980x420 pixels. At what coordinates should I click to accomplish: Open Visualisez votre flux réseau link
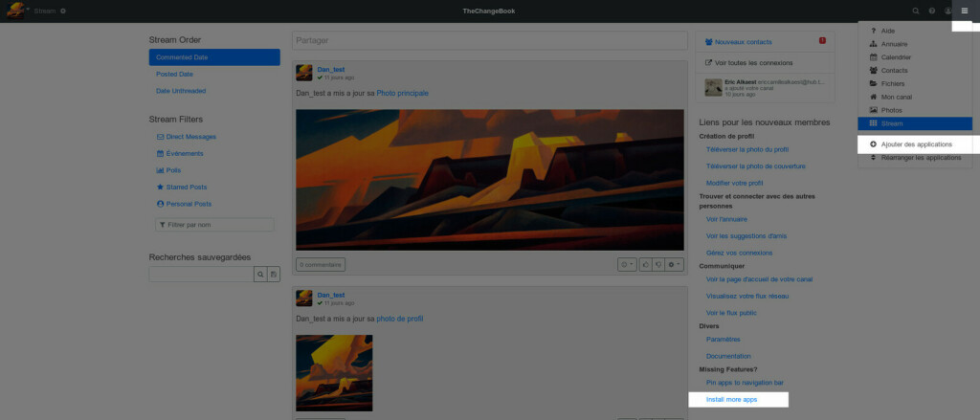point(746,297)
